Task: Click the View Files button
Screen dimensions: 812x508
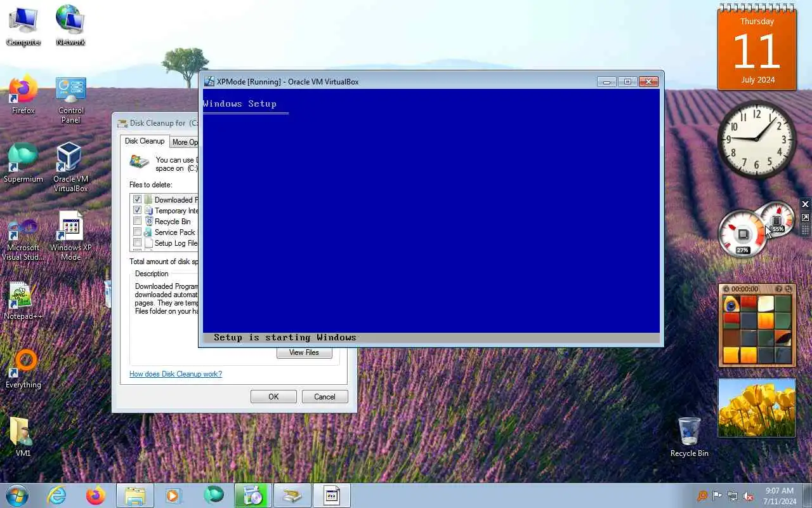Action: coord(304,352)
